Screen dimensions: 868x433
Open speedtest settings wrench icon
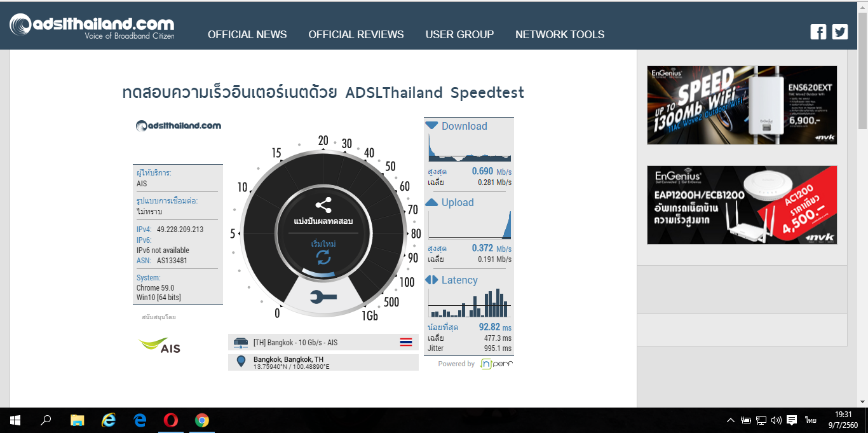click(323, 297)
